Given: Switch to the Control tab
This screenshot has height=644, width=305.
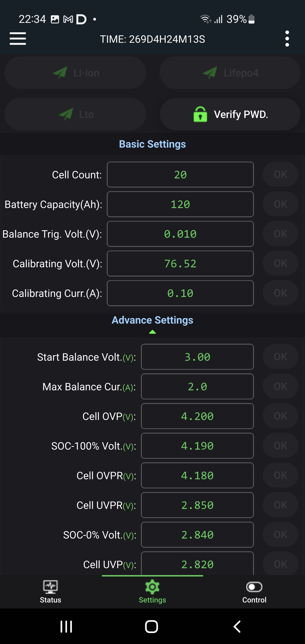Looking at the screenshot, I should tap(254, 591).
